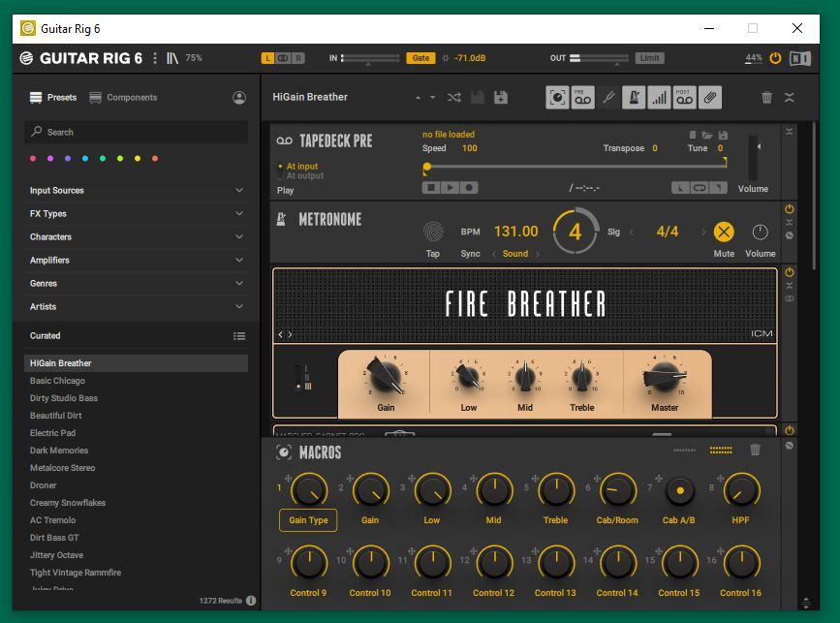
Task: Delete the rack with the trash icon
Action: 766,98
